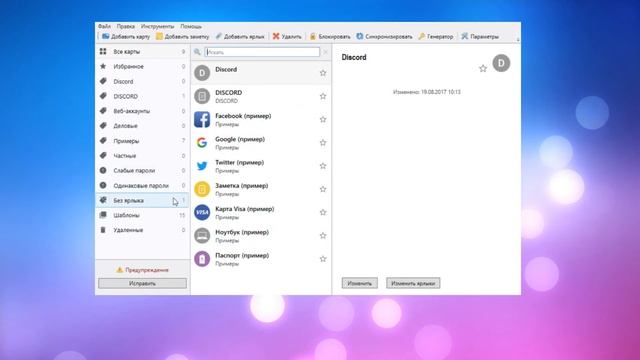
Task: Toggle favorite star for Паспорт (пример)
Action: (323, 259)
